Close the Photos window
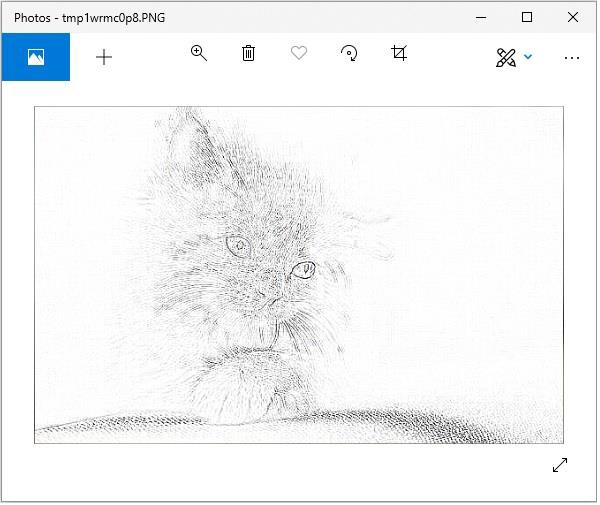Viewport: 600px width, 505px height. [573, 17]
